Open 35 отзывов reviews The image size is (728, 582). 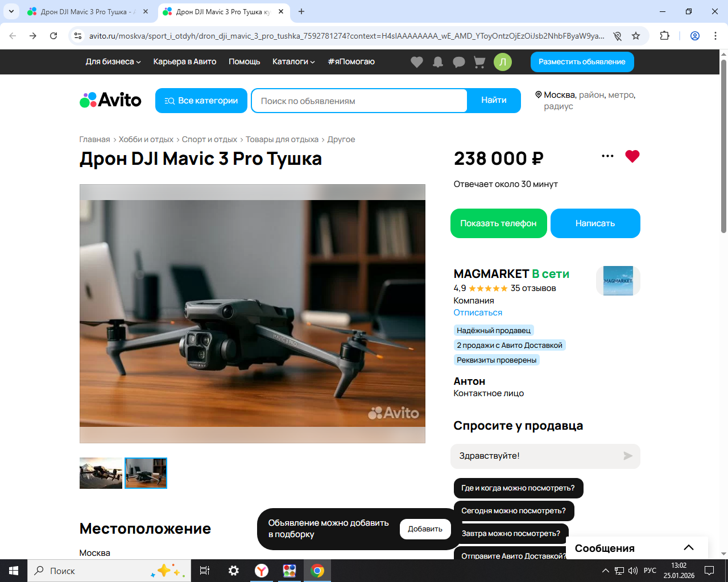point(533,288)
